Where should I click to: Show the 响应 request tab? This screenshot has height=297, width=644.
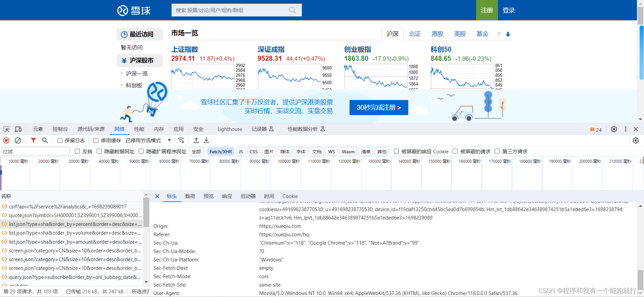(x=227, y=196)
